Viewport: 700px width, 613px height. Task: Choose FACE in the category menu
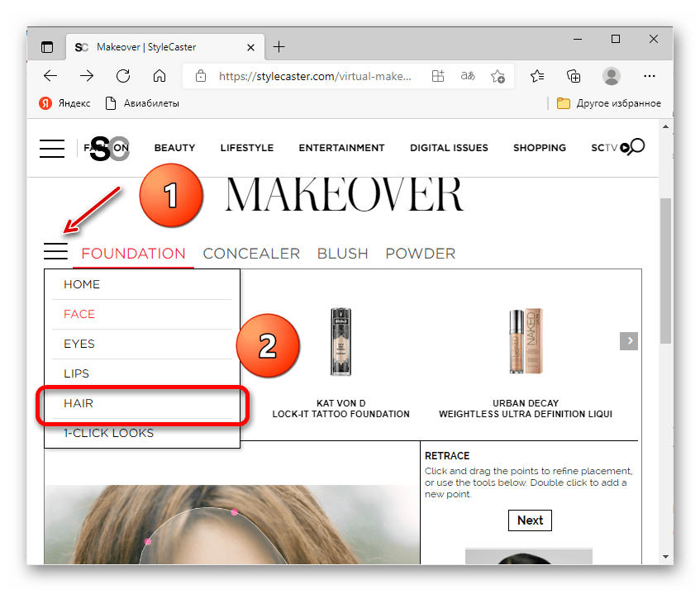pyautogui.click(x=142, y=315)
